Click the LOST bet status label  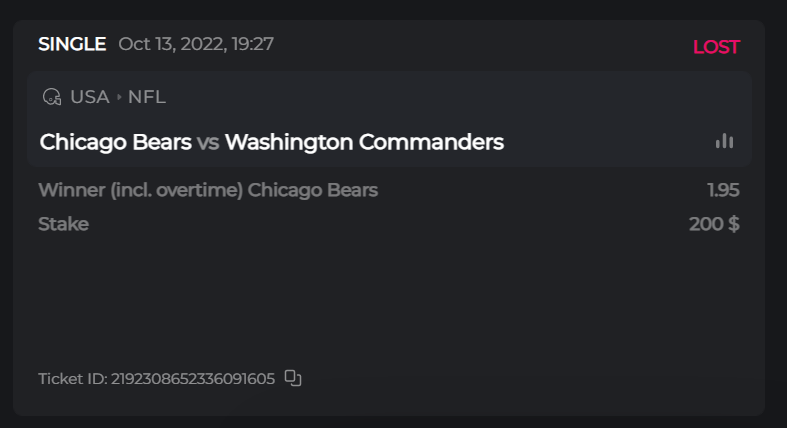(716, 47)
